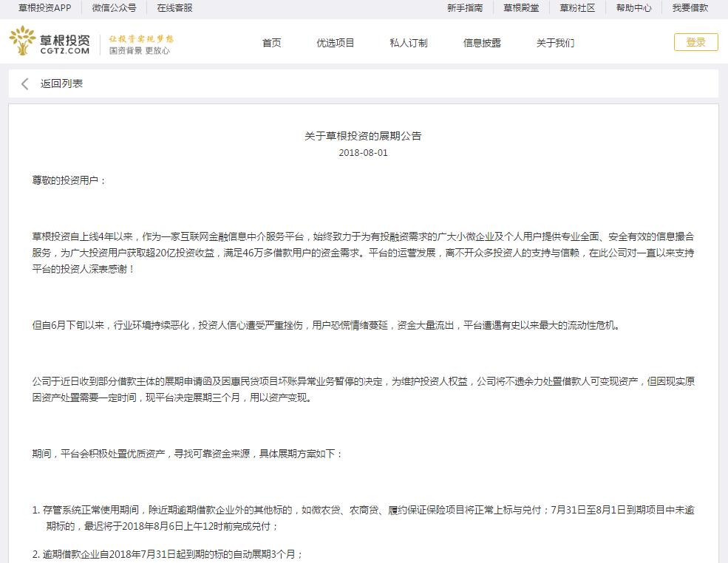The width and height of the screenshot is (728, 563).
Task: Open the 草粉社区 community page
Action: click(x=579, y=9)
